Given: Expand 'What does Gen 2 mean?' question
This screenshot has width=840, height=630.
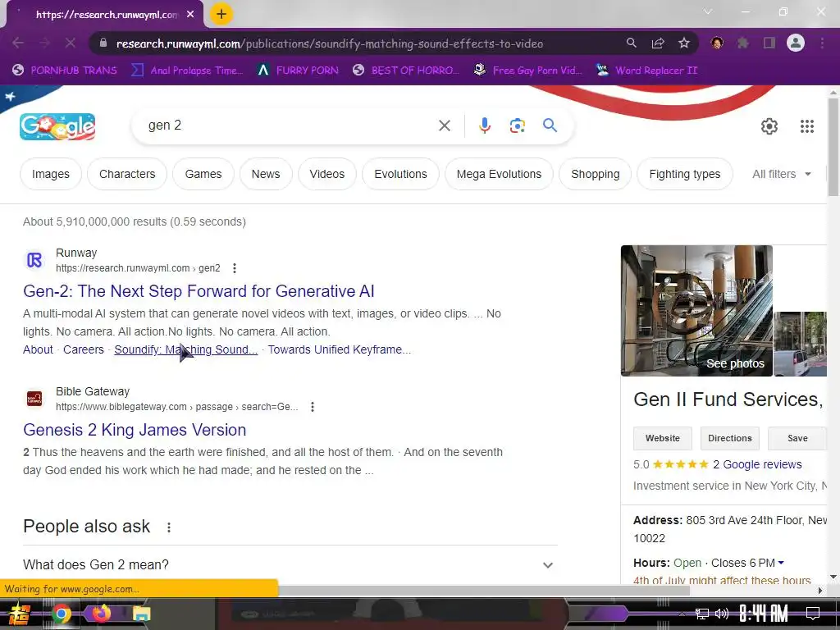Looking at the screenshot, I should 290,564.
